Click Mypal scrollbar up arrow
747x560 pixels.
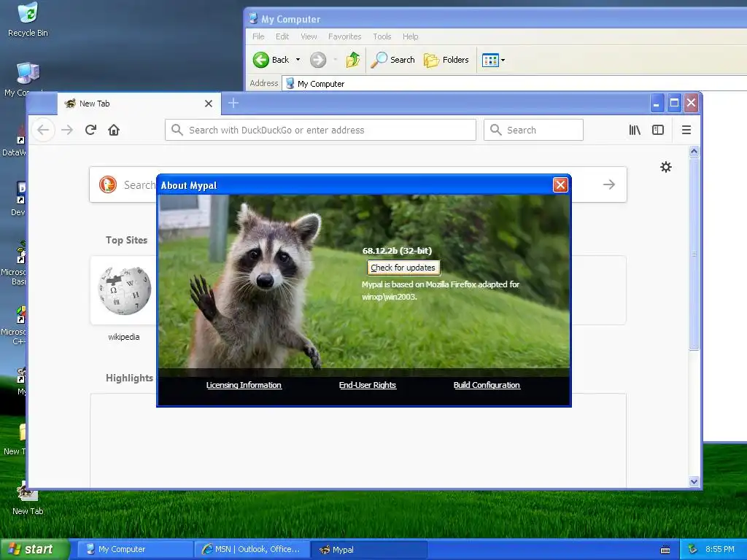(x=694, y=152)
